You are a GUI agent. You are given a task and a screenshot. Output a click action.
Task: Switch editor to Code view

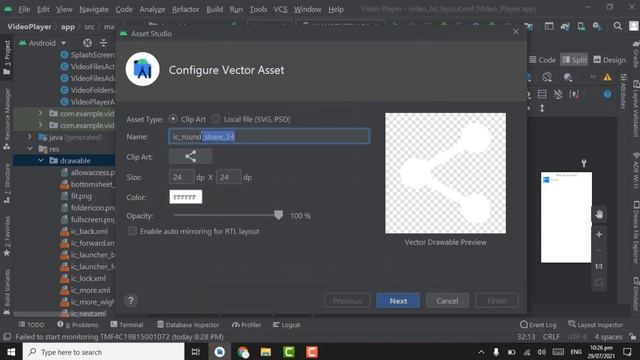(x=542, y=60)
